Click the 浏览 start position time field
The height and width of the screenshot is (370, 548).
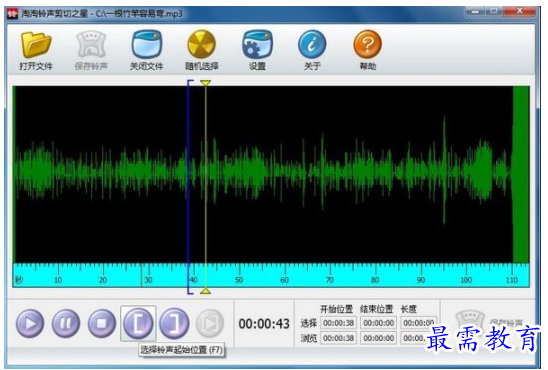click(x=338, y=338)
